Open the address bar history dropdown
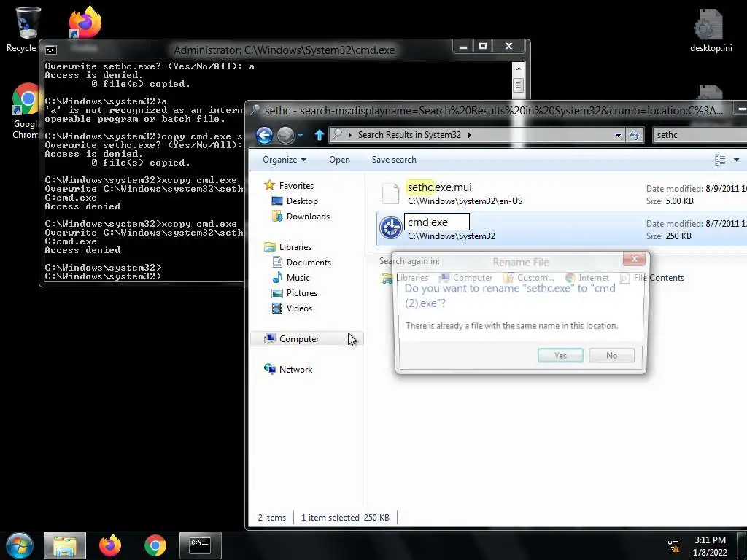 tap(618, 135)
